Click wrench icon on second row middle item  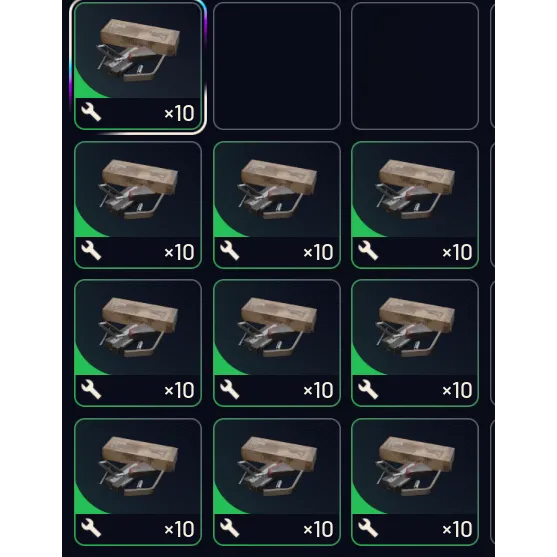point(229,251)
